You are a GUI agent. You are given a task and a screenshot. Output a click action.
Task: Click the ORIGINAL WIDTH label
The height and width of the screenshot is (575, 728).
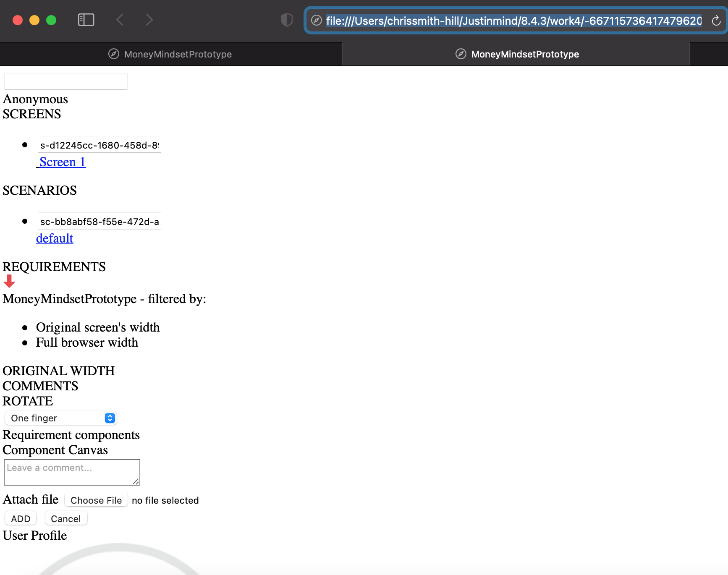pos(59,371)
